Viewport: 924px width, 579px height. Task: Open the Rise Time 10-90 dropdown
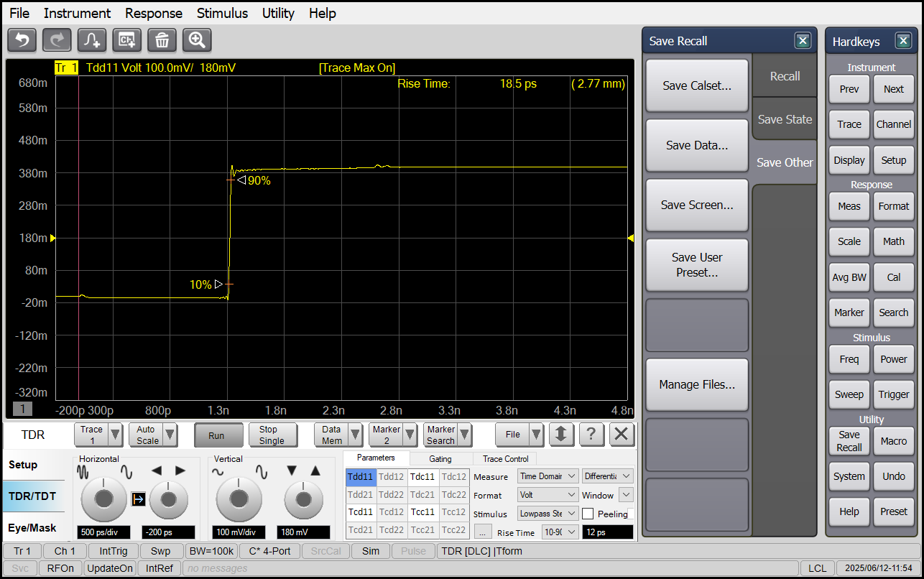coord(560,532)
